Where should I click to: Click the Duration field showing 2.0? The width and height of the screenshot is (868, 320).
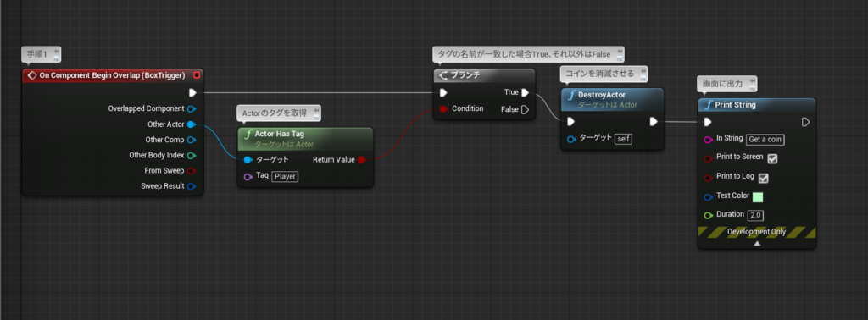pyautogui.click(x=755, y=215)
